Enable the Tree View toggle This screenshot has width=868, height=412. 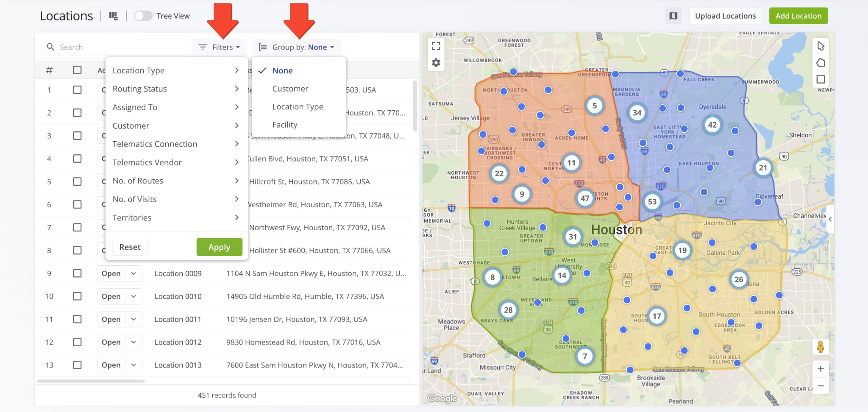[143, 15]
